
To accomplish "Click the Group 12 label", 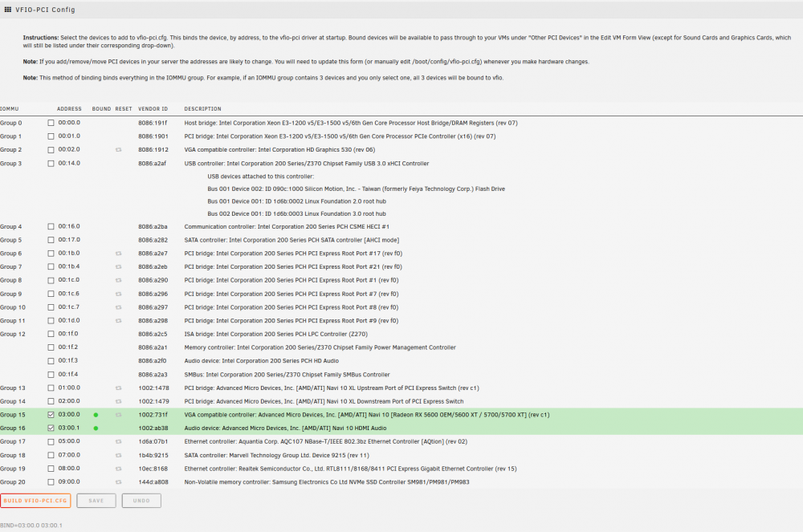I will (13, 334).
